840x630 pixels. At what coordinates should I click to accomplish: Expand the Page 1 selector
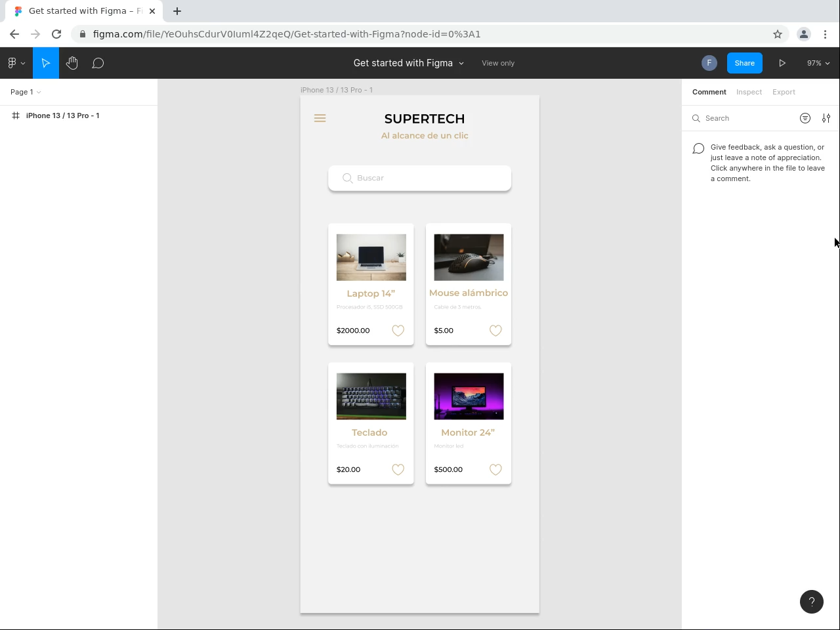pos(26,92)
